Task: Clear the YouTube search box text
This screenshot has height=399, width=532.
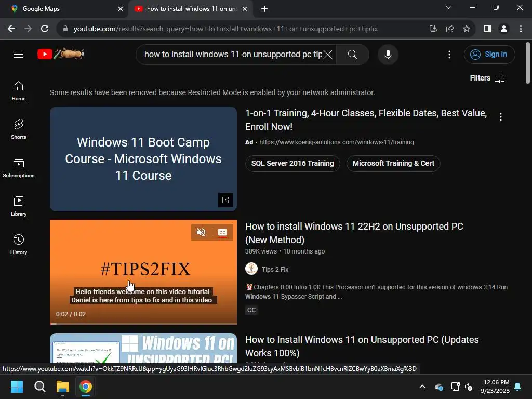Action: [x=328, y=54]
